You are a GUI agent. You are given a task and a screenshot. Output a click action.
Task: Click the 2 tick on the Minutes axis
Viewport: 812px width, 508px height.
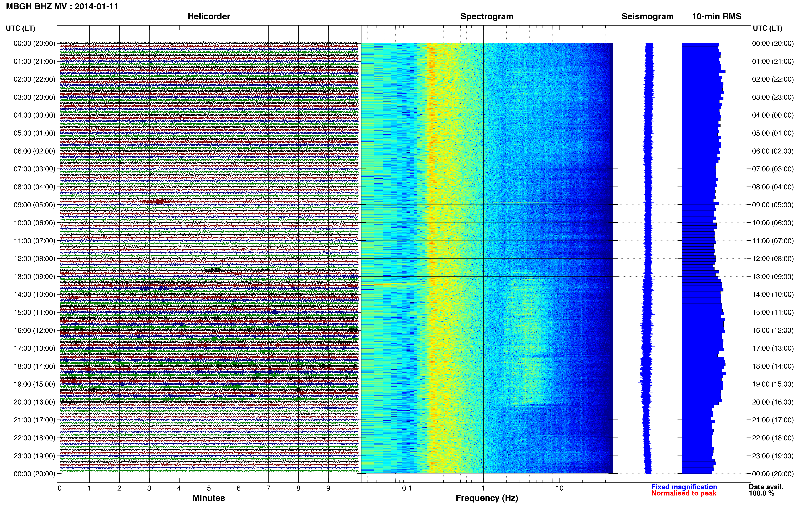119,488
